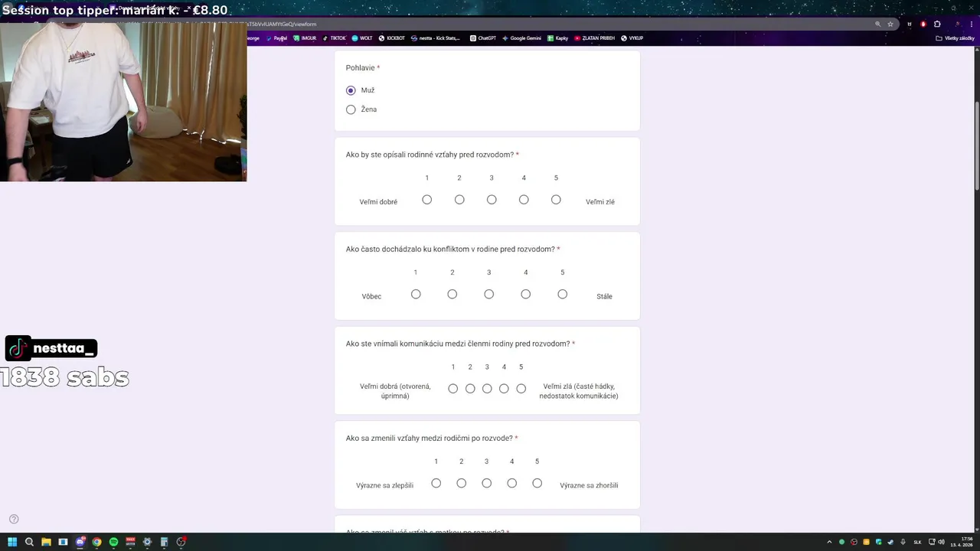Click the Steam tray icon
The width and height of the screenshot is (980, 551).
click(890, 542)
